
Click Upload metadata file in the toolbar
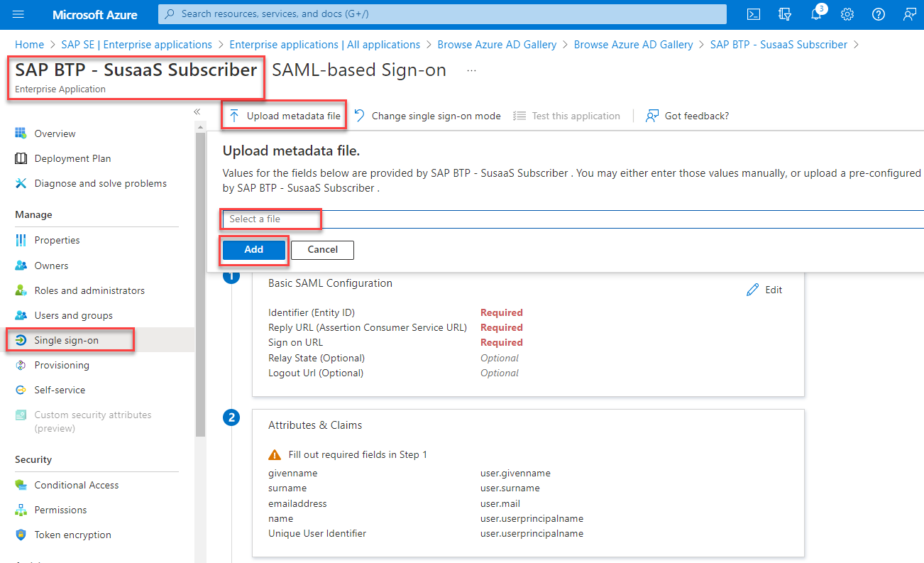pos(285,116)
